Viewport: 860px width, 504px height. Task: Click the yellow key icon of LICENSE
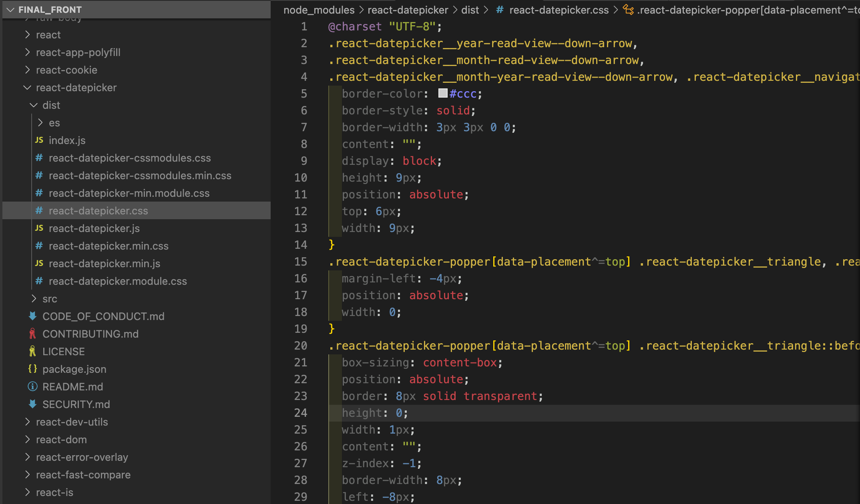tap(33, 351)
